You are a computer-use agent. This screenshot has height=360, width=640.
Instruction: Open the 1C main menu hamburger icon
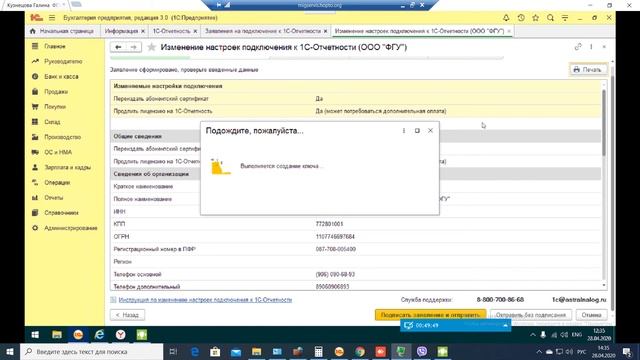point(52,18)
